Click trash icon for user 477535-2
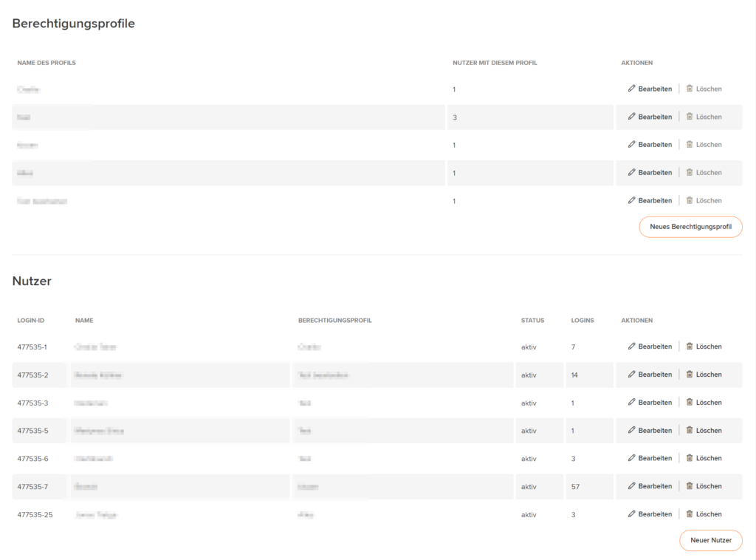 coord(690,375)
